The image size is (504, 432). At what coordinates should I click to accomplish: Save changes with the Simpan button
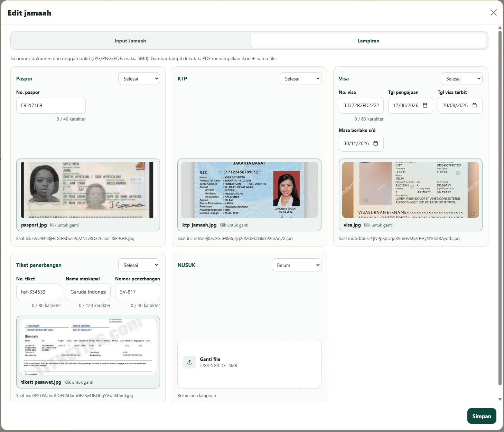coord(482,416)
